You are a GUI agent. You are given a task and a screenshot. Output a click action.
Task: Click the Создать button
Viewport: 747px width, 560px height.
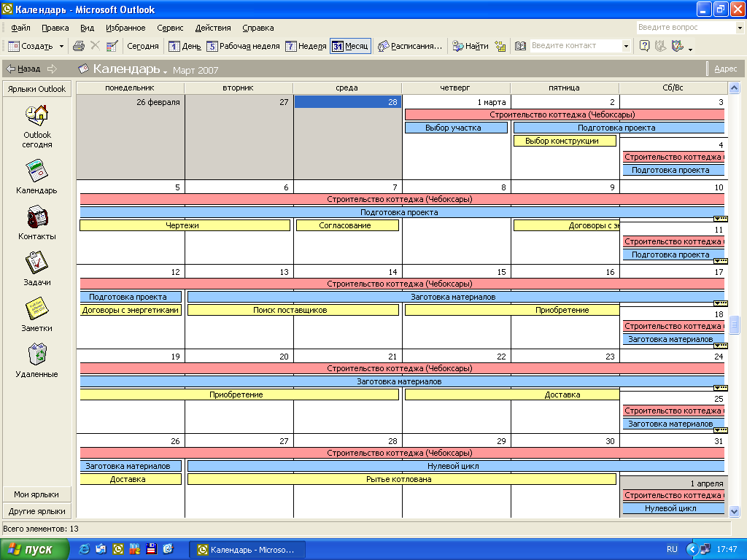point(31,46)
